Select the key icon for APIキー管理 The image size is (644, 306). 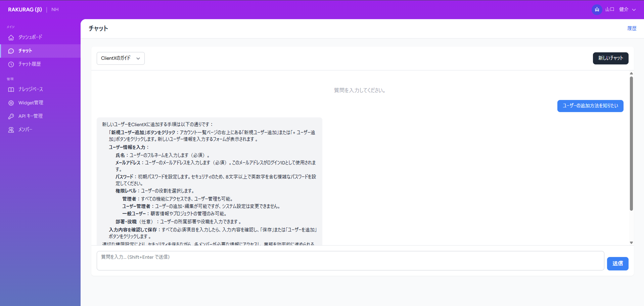pos(11,116)
